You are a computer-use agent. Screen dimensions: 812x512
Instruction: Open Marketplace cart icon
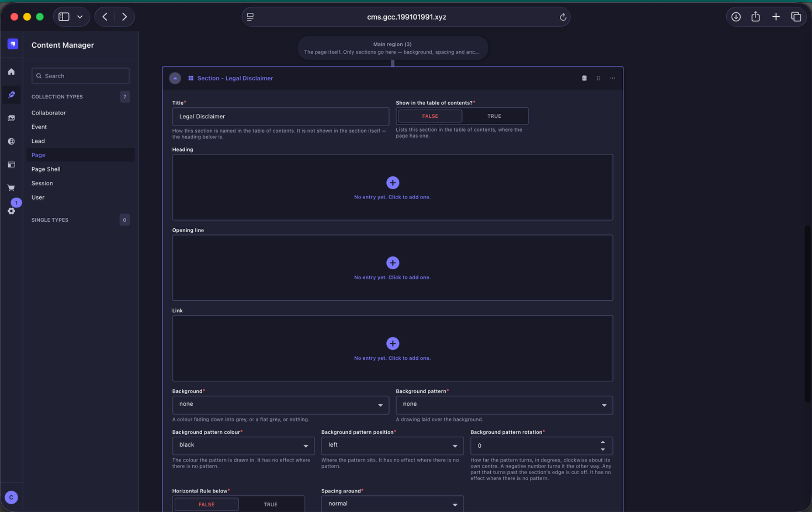tap(11, 188)
